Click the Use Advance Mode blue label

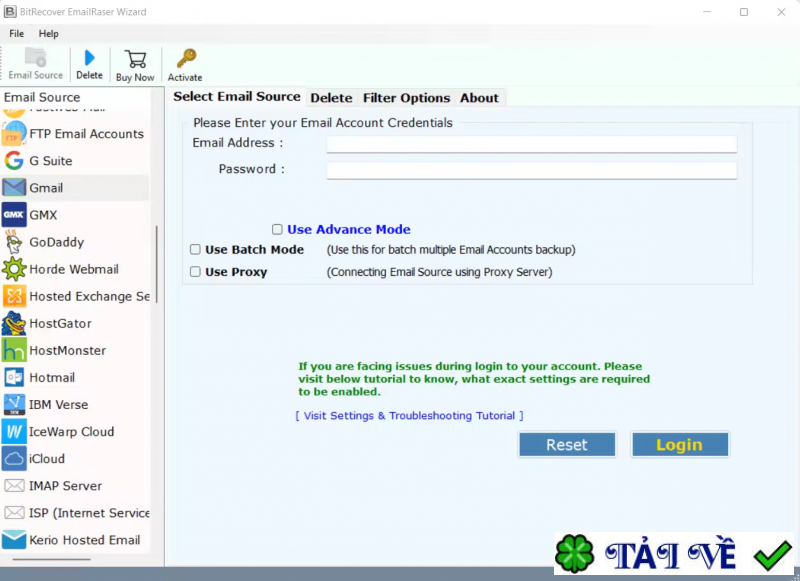coord(349,230)
